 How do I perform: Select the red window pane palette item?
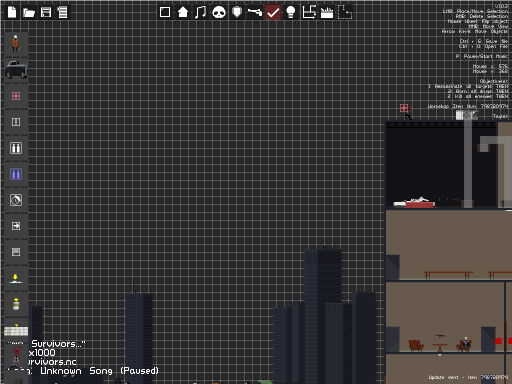[x=16, y=96]
